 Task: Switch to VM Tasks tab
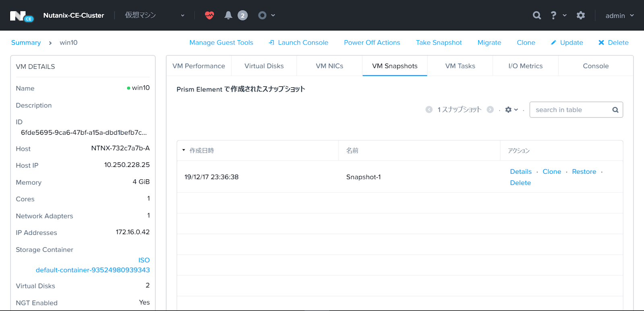point(460,66)
